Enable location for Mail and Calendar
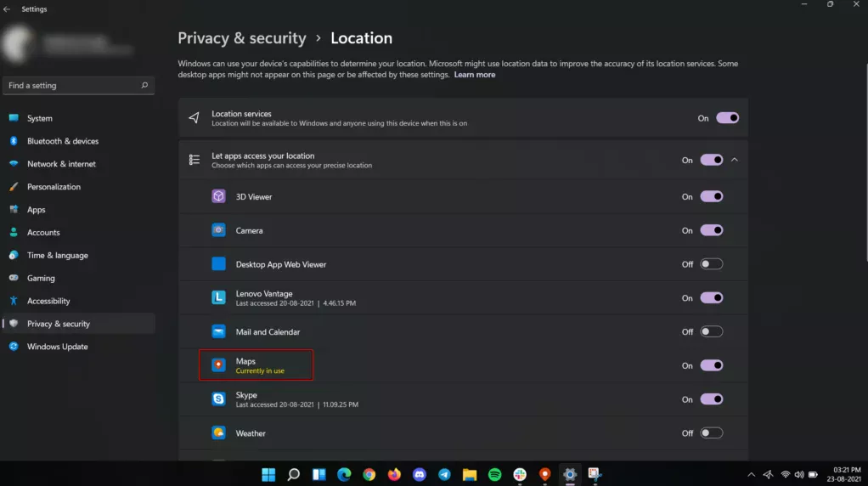Image resolution: width=868 pixels, height=486 pixels. 711,332
